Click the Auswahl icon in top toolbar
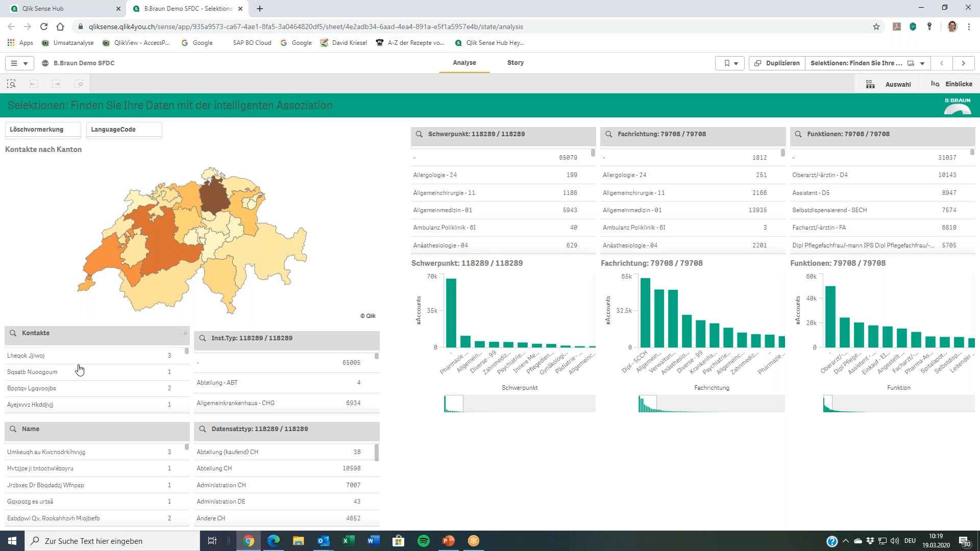Viewport: 980px width, 551px height. pyautogui.click(x=872, y=84)
